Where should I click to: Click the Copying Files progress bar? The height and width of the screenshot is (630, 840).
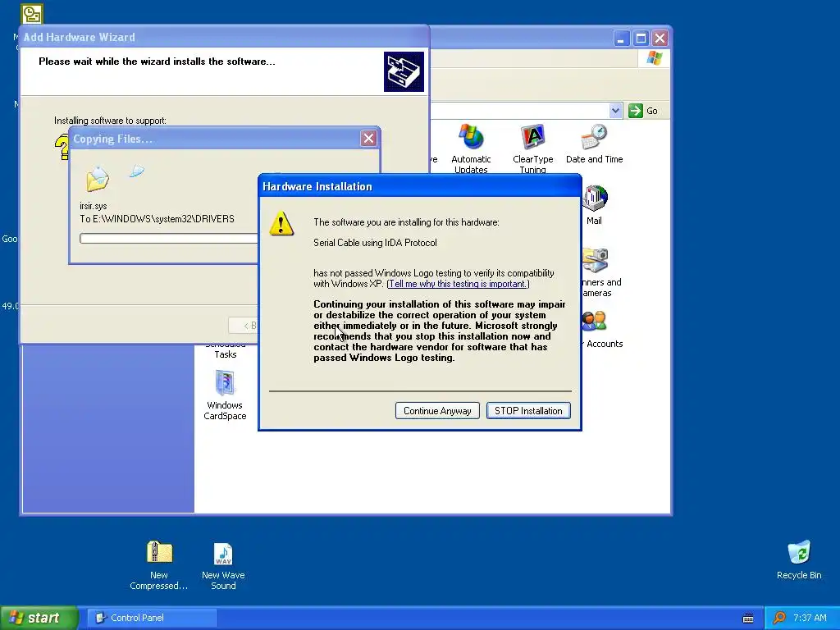169,239
